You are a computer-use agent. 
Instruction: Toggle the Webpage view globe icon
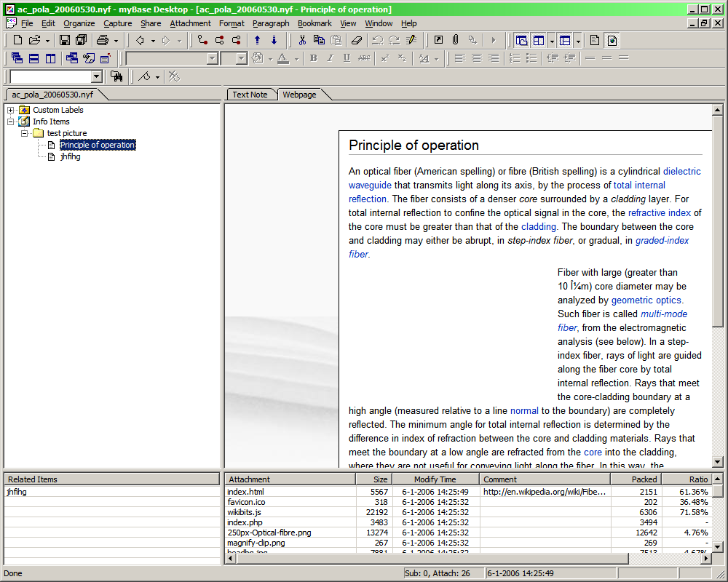point(612,40)
